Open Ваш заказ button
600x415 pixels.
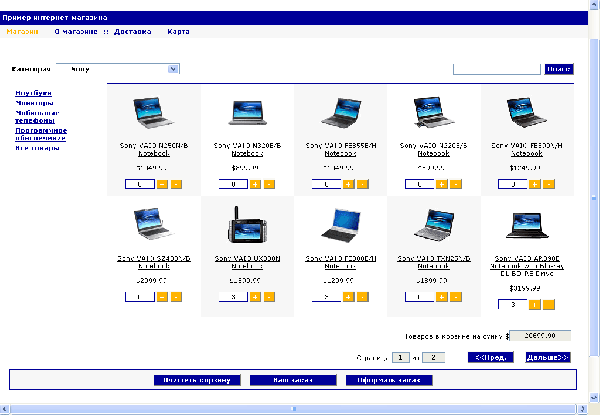(293, 380)
